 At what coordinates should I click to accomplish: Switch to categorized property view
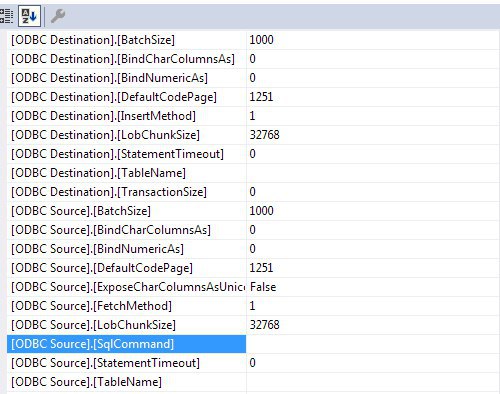(x=6, y=16)
